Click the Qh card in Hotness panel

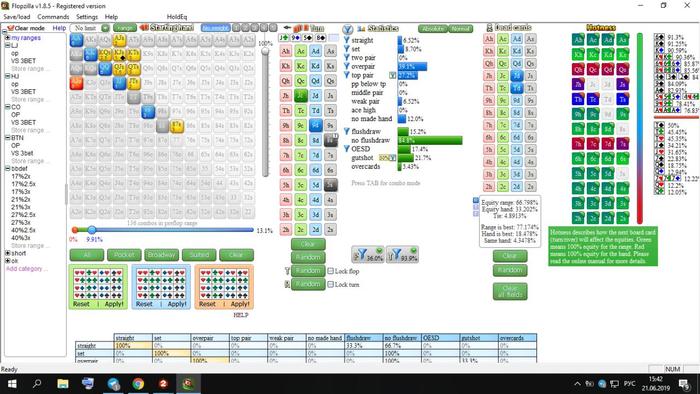(578, 69)
